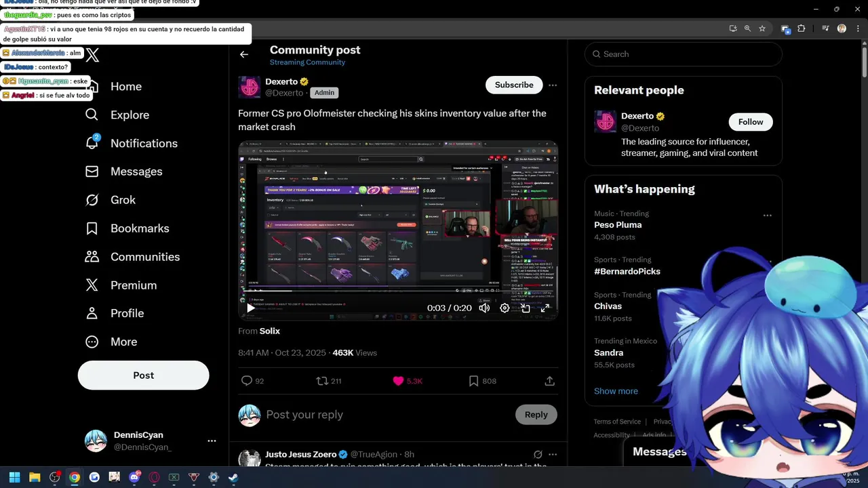Open the Sandra trending topic

(608, 352)
